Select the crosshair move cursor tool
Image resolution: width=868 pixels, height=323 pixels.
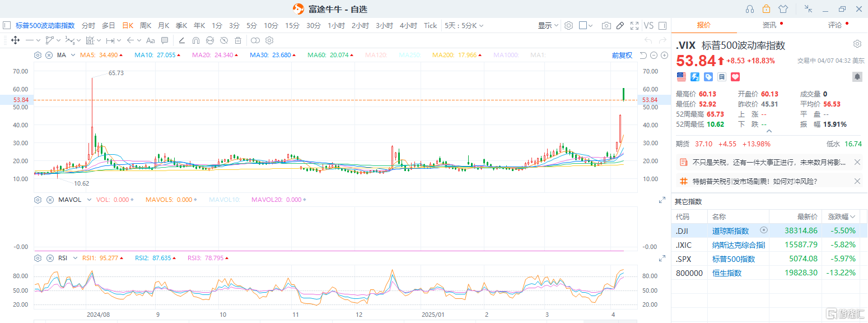tap(16, 40)
